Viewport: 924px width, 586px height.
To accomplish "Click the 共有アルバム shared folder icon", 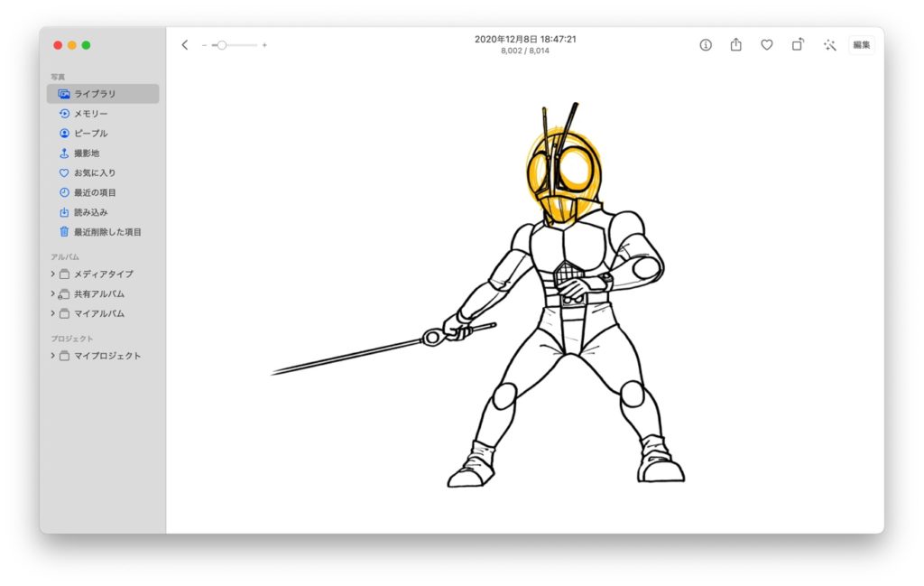I will (64, 293).
